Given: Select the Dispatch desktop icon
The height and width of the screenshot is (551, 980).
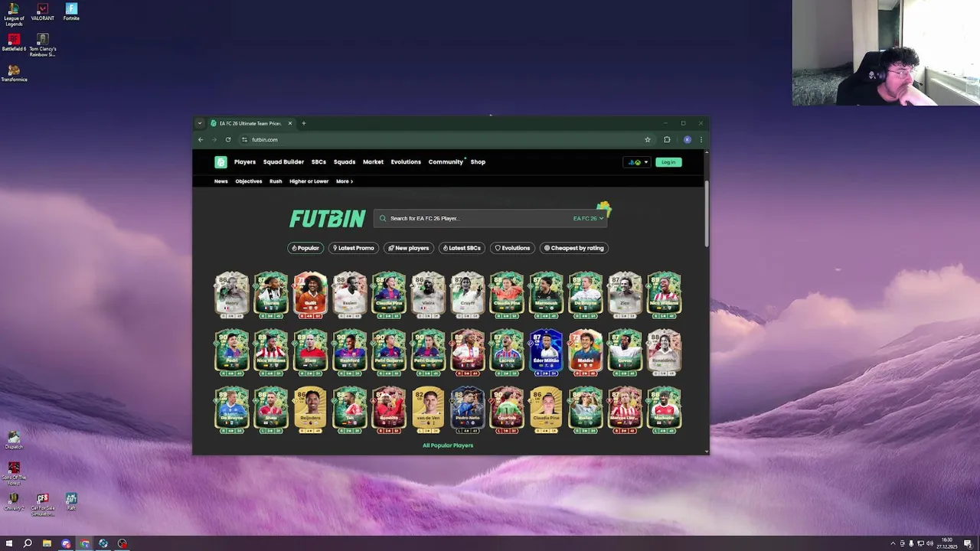Looking at the screenshot, I should (x=14, y=441).
